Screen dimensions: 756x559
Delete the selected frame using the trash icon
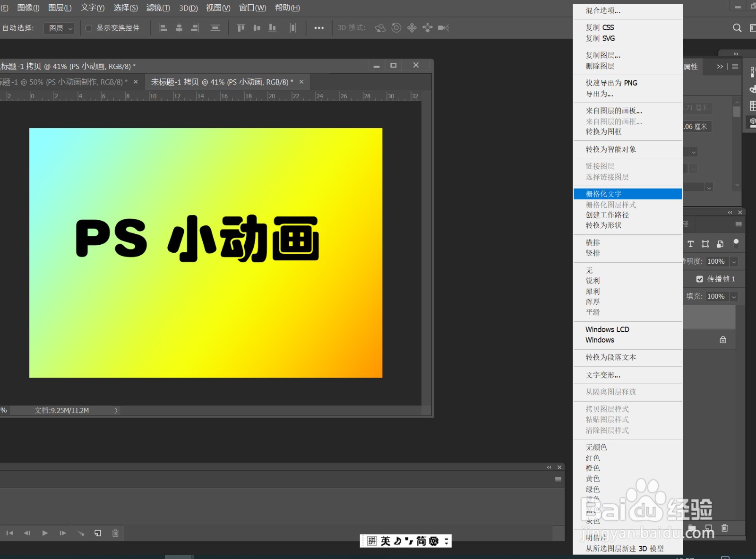pos(115,533)
